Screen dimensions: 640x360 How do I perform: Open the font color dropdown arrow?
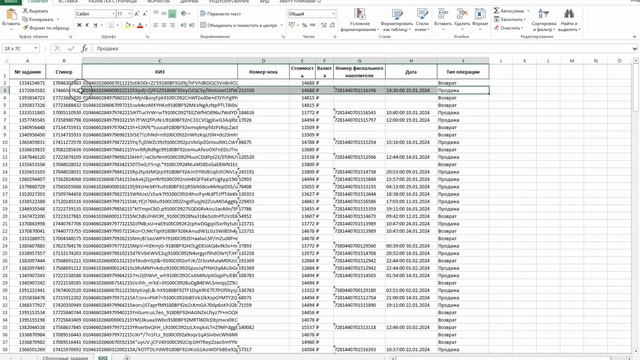click(x=146, y=25)
